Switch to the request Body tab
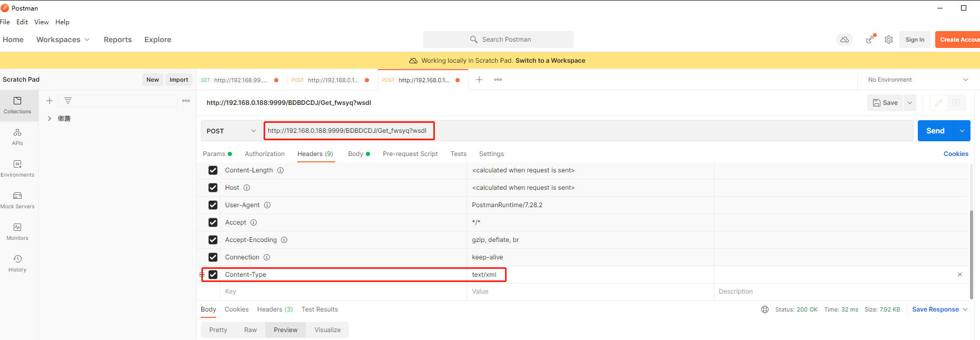The image size is (980, 340). 359,154
